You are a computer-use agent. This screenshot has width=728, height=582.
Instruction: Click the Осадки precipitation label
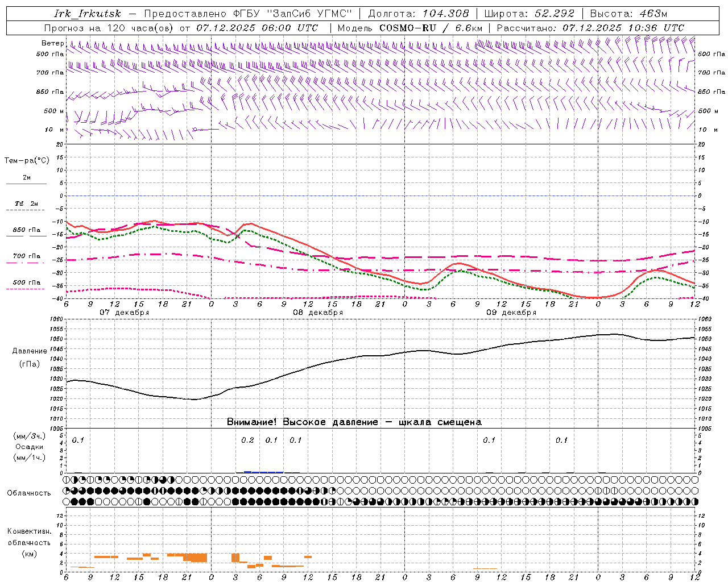[x=30, y=447]
